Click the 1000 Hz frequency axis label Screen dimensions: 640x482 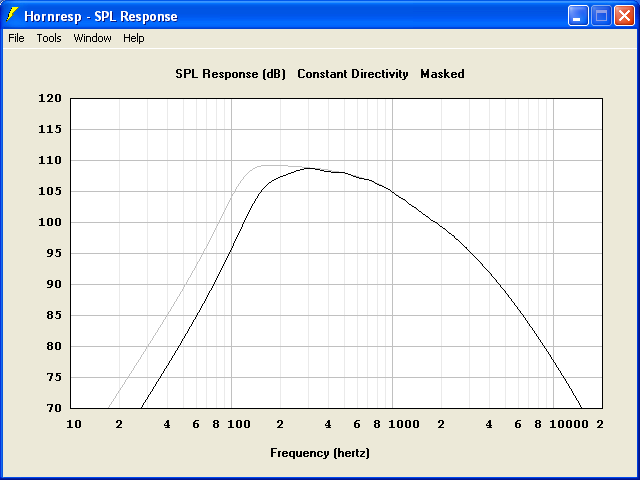pyautogui.click(x=404, y=424)
